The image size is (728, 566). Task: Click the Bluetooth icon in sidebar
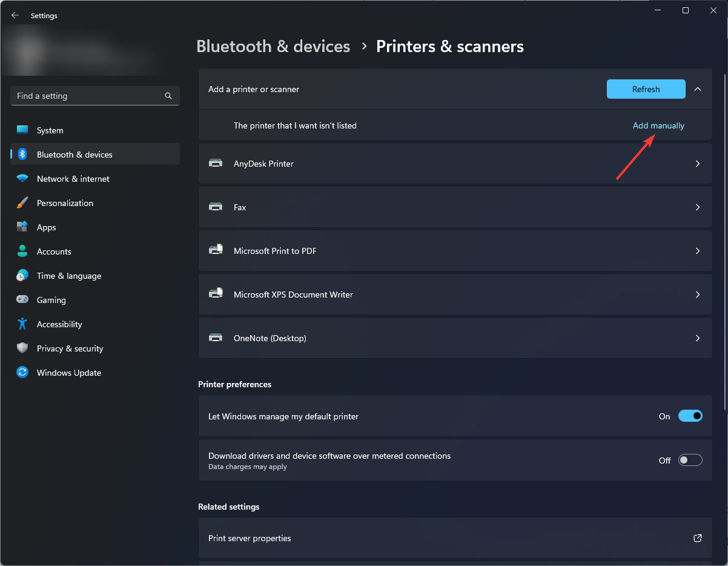pos(22,155)
